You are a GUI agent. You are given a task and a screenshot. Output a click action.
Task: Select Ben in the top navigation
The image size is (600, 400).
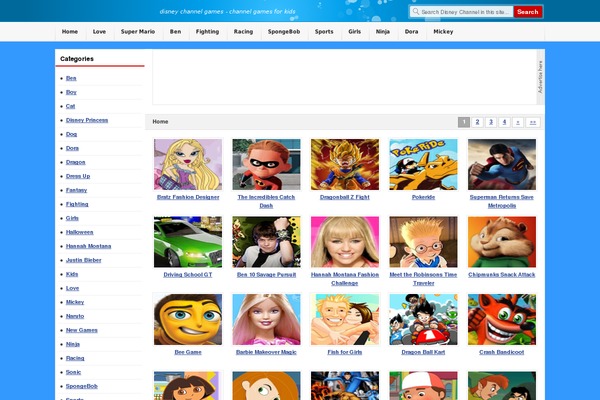point(175,32)
